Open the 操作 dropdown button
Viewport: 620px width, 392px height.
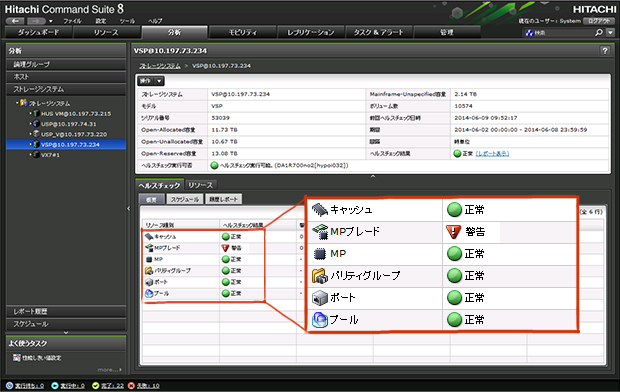[x=151, y=81]
